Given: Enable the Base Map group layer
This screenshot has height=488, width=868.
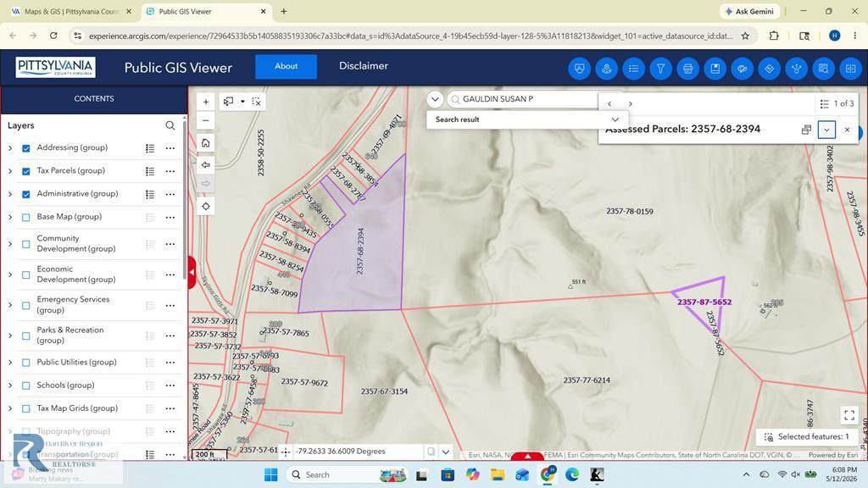Looking at the screenshot, I should pos(26,218).
